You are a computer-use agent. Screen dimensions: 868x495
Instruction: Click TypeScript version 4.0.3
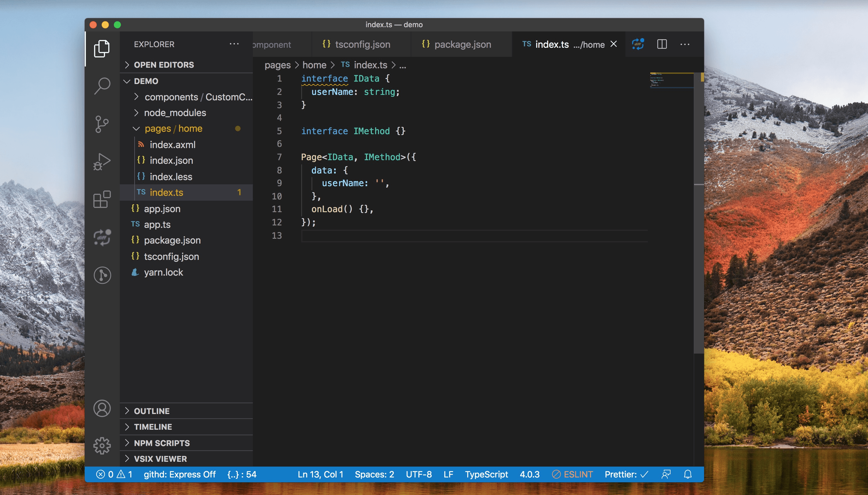[x=530, y=474]
